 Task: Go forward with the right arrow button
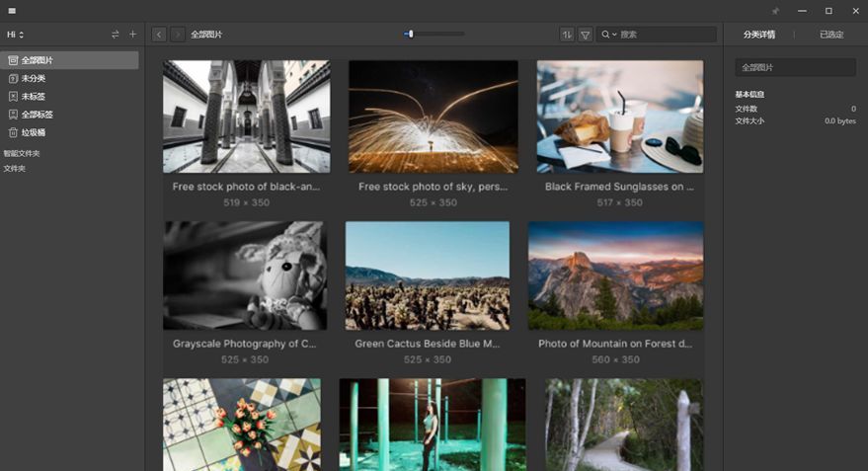point(178,35)
